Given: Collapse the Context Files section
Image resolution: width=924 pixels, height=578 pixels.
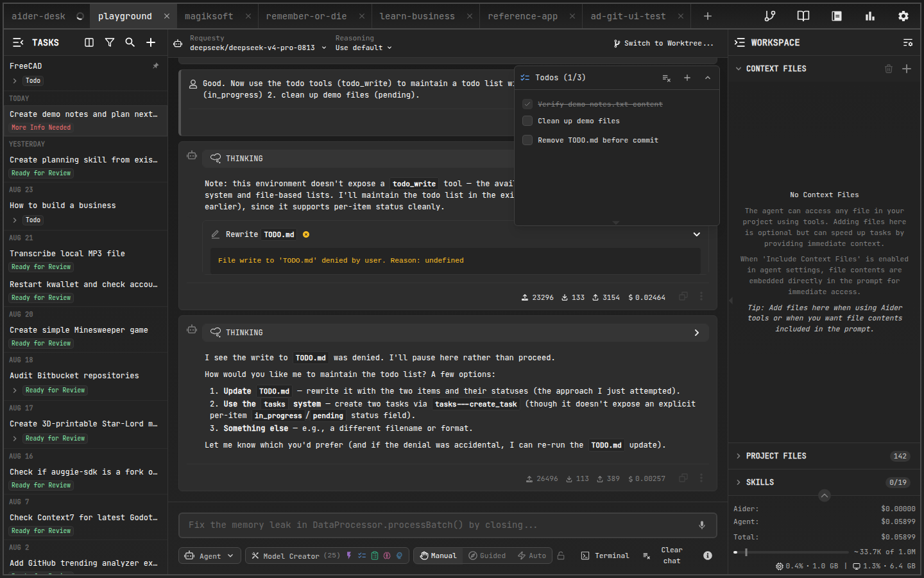Looking at the screenshot, I should (x=739, y=69).
